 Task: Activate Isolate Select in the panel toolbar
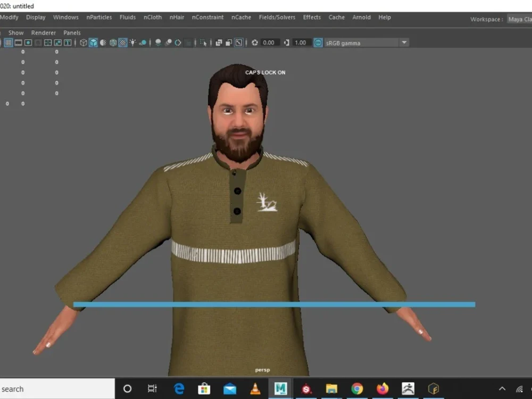point(204,43)
